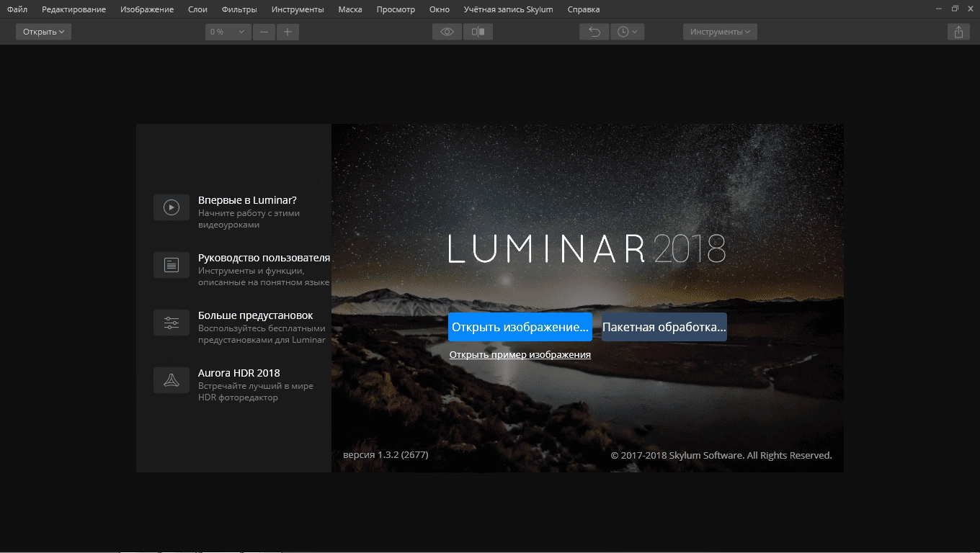The image size is (980, 553).
Task: Open the zoom percentage dropdown
Action: [228, 32]
